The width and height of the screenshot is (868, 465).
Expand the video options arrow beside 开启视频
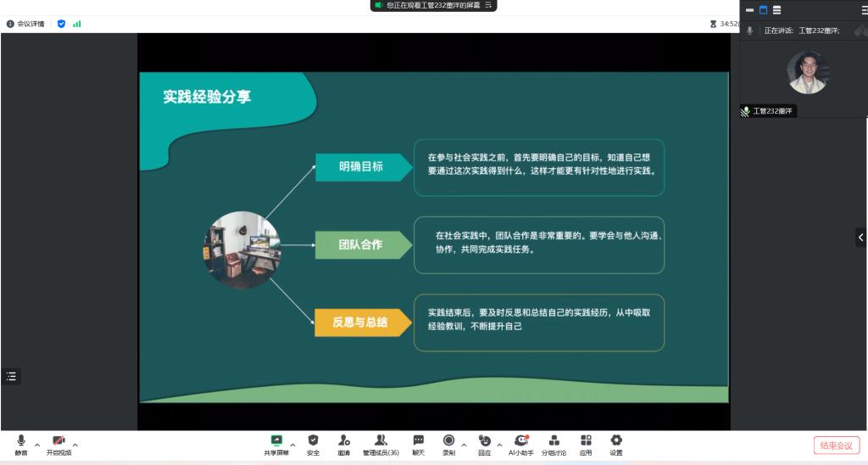pyautogui.click(x=75, y=444)
